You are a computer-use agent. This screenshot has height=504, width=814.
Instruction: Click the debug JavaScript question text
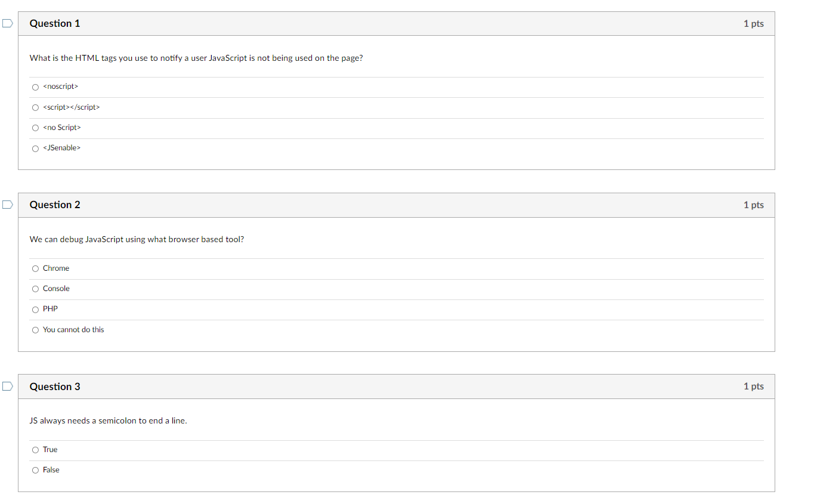(137, 239)
